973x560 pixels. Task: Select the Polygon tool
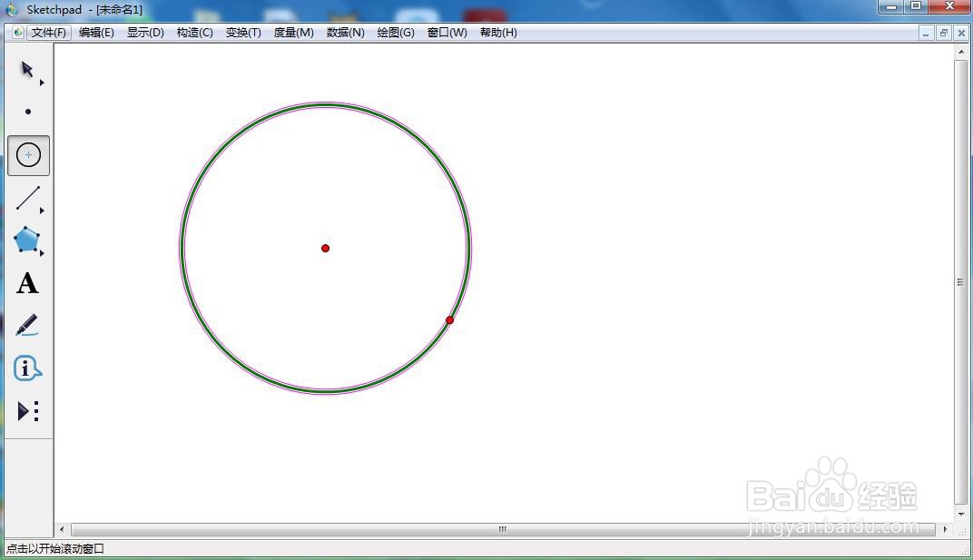tap(26, 240)
